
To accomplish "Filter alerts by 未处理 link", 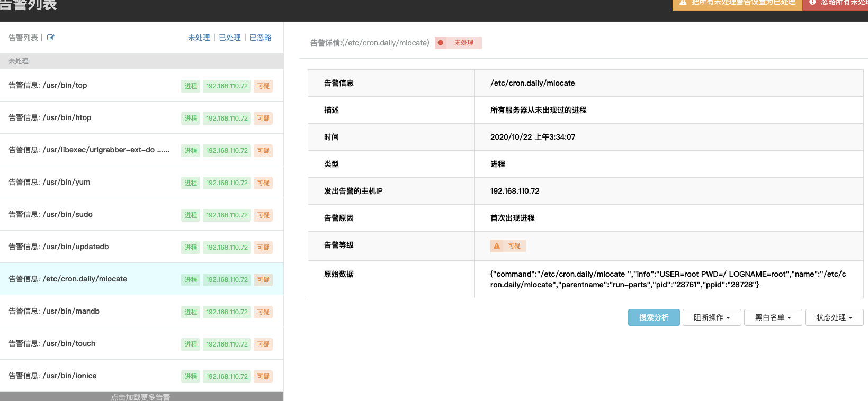I will [199, 38].
